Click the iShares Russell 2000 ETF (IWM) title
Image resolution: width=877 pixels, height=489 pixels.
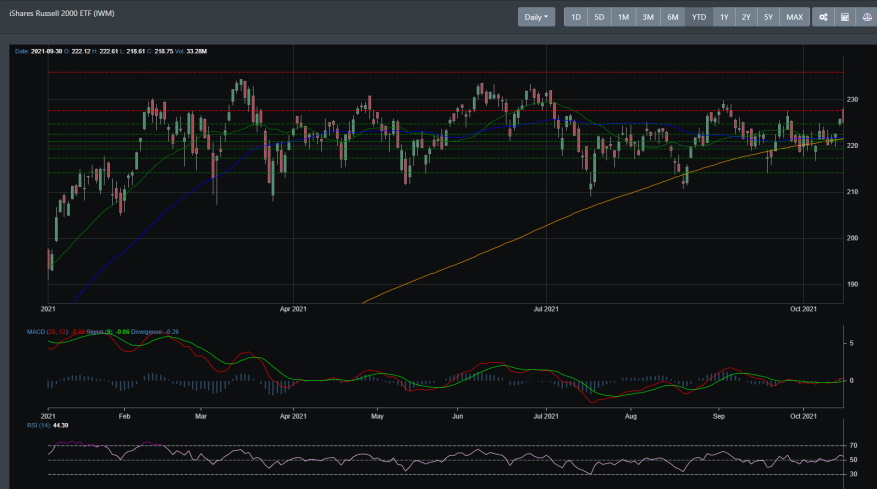click(62, 13)
